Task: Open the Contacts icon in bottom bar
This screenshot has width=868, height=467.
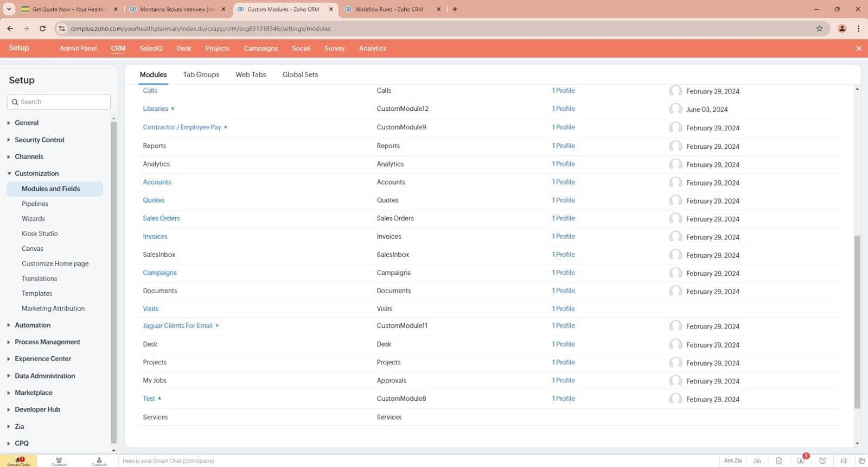Action: (99, 461)
